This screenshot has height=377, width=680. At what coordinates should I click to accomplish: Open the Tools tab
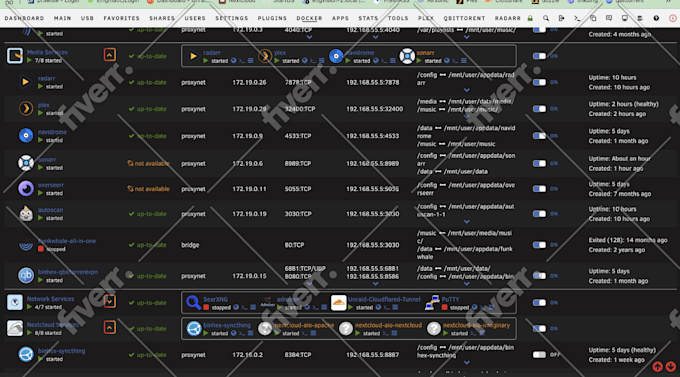398,18
